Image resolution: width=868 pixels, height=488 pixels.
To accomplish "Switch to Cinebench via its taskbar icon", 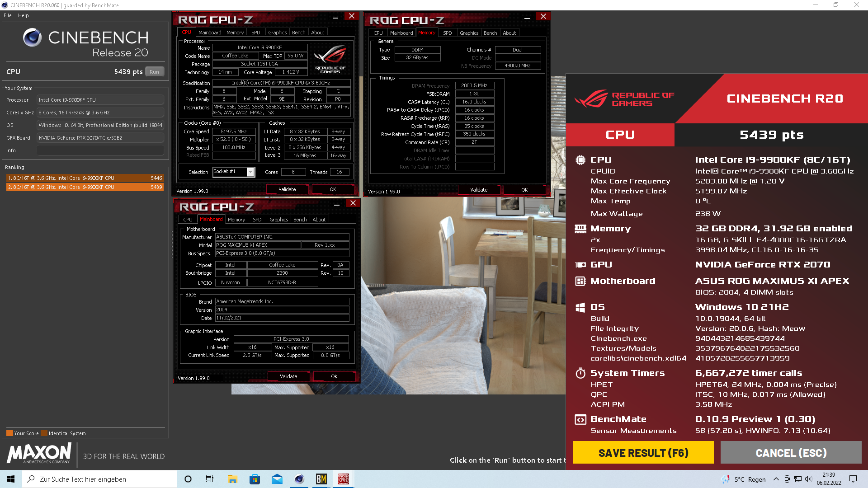I will click(299, 479).
